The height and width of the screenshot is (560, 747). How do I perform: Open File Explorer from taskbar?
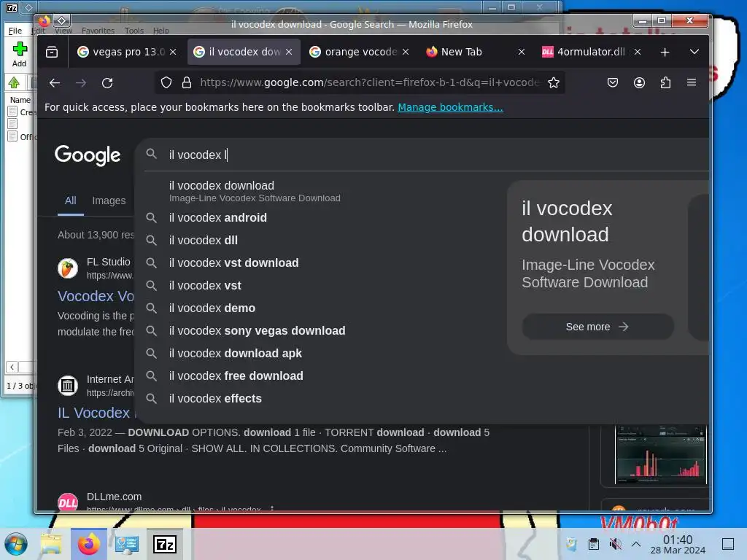pos(52,544)
